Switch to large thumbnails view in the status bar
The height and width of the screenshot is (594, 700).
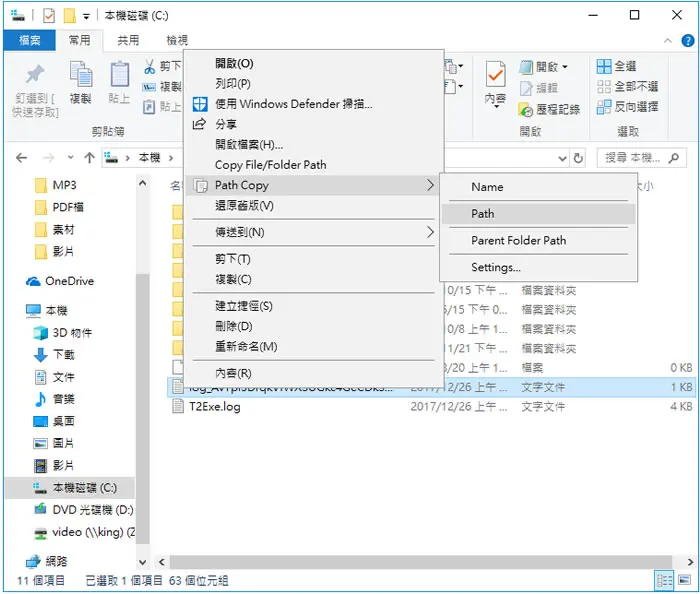pyautogui.click(x=685, y=580)
